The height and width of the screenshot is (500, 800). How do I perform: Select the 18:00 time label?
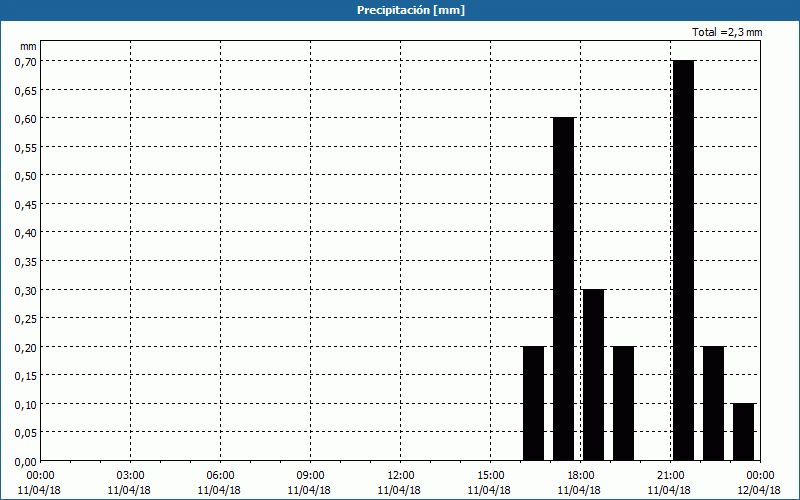[x=581, y=476]
